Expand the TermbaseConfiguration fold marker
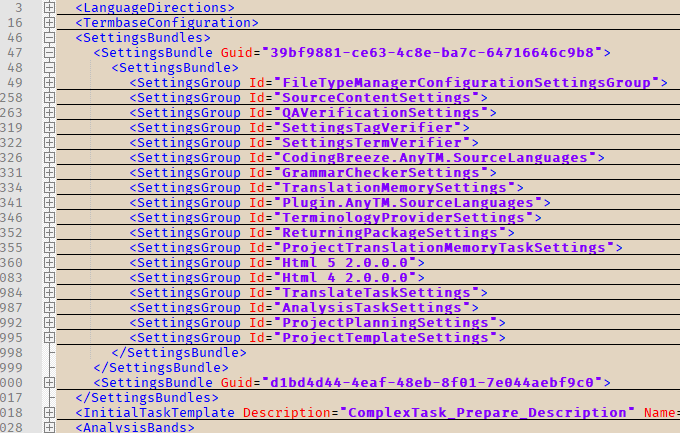 50,22
